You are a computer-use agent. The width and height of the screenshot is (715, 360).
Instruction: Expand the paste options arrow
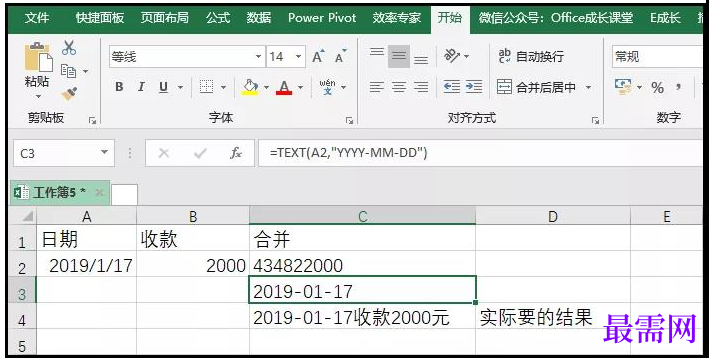pyautogui.click(x=38, y=96)
